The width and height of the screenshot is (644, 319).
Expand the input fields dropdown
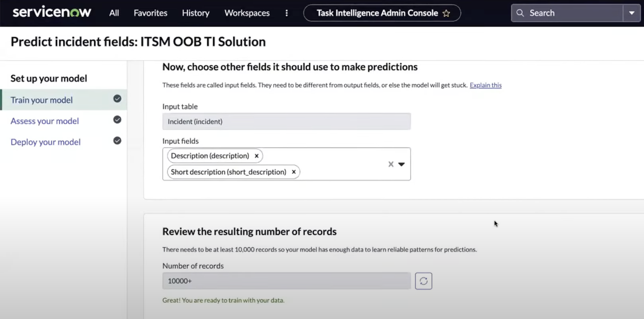pyautogui.click(x=402, y=164)
